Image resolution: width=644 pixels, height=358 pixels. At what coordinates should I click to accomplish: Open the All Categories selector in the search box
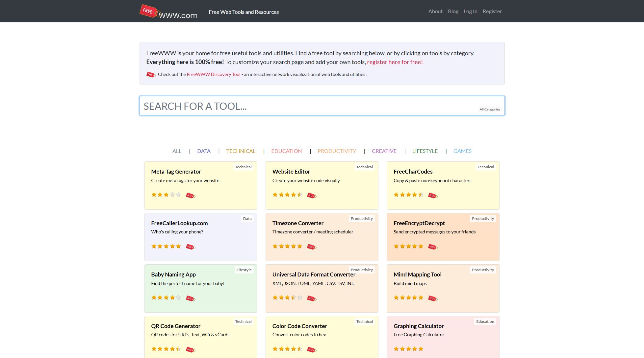click(489, 109)
